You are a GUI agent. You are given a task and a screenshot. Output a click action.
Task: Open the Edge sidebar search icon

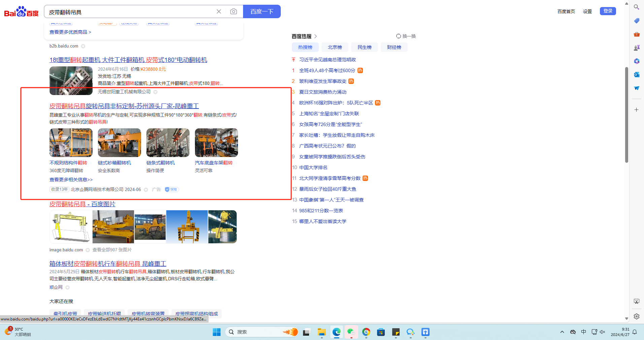click(636, 7)
